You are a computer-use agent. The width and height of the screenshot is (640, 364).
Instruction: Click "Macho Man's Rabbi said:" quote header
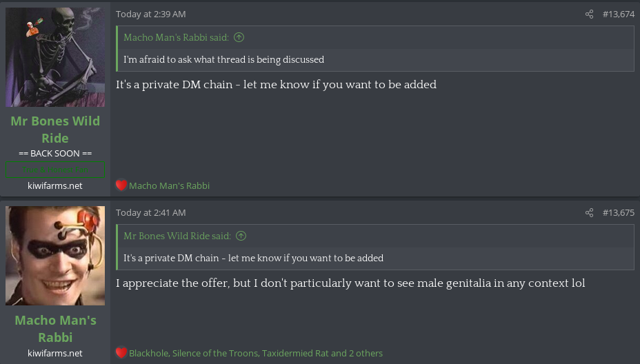pos(175,37)
